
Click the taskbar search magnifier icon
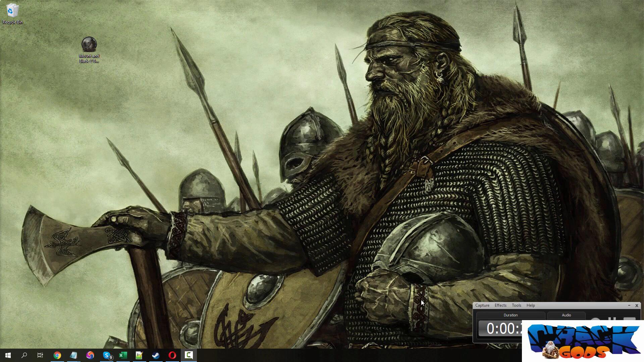pos(24,355)
